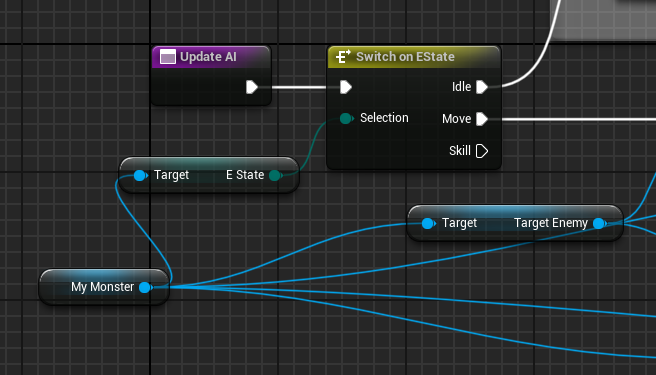Click the Switch on EState enum icon
Viewport: 656px width, 375px height.
[343, 57]
